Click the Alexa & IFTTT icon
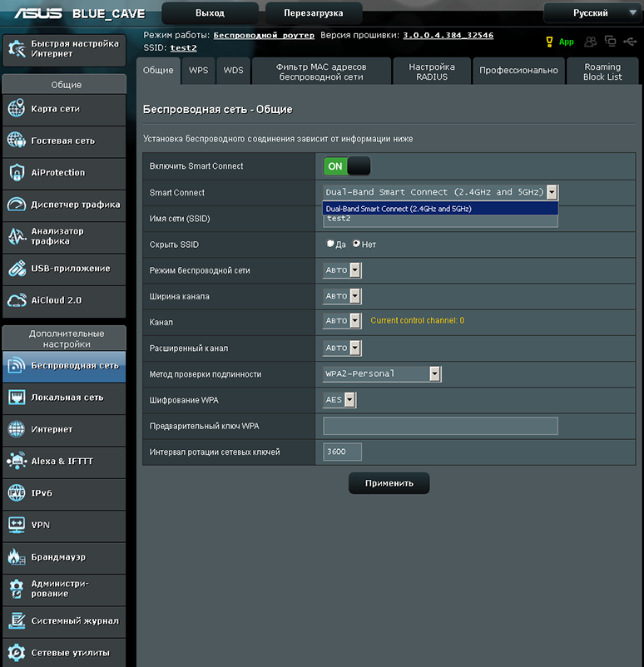Image resolution: width=644 pixels, height=667 pixels. coord(17,461)
